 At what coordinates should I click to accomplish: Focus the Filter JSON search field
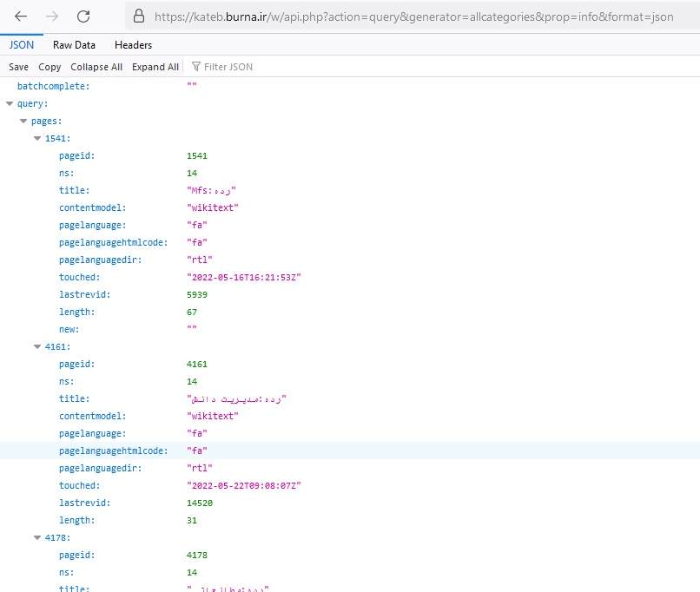pos(261,67)
